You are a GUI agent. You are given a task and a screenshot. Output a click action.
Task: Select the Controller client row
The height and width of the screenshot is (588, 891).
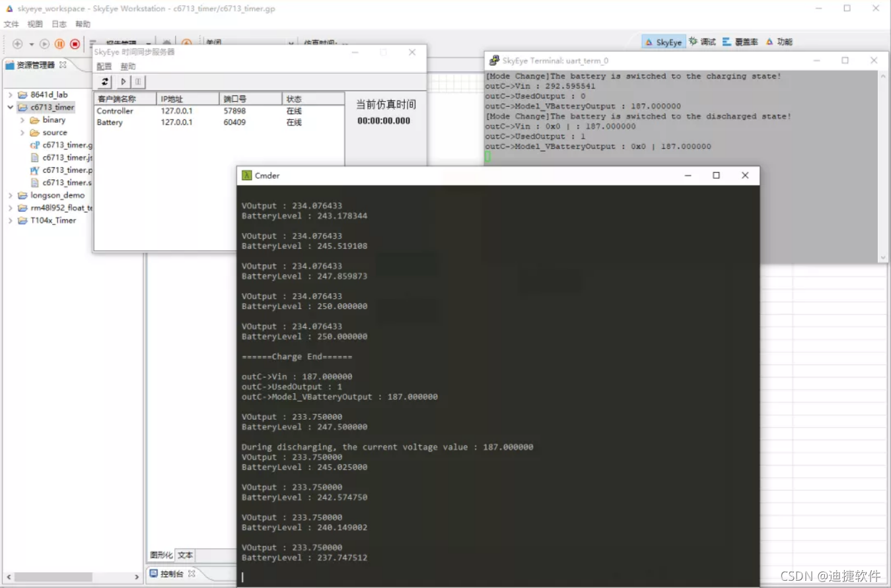click(219, 111)
